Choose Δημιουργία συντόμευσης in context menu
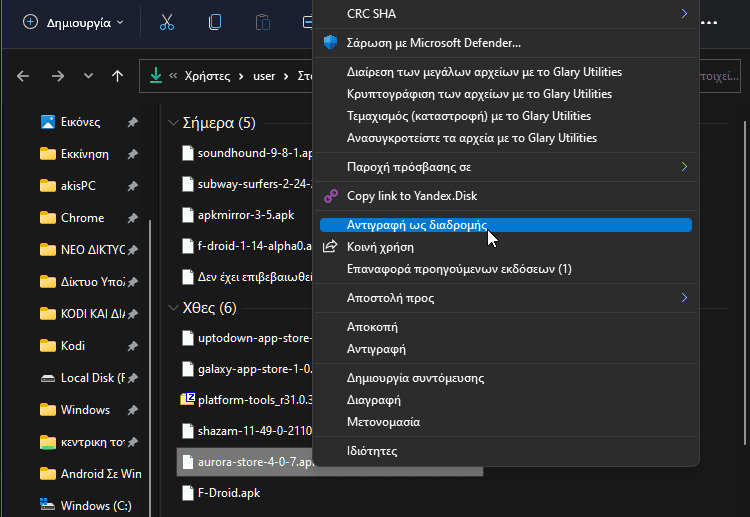This screenshot has width=750, height=517. [506, 378]
